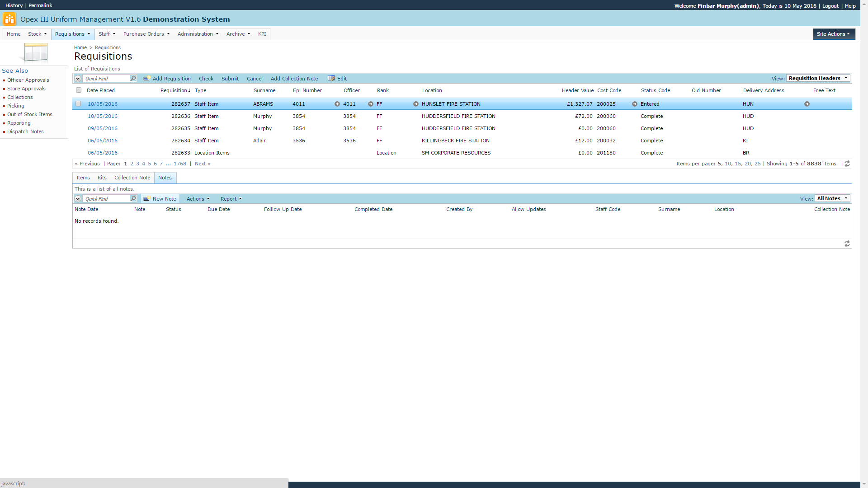Open the Officer Approvals link

click(x=28, y=80)
